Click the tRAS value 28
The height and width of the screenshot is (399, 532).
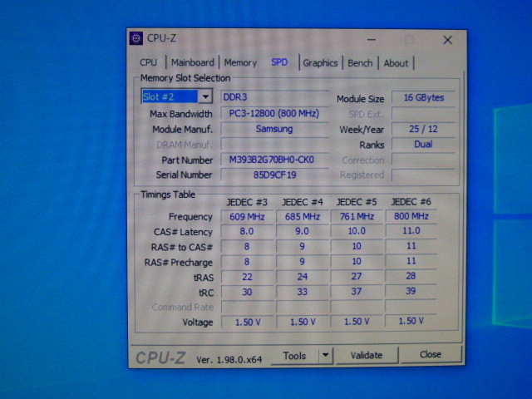click(411, 276)
